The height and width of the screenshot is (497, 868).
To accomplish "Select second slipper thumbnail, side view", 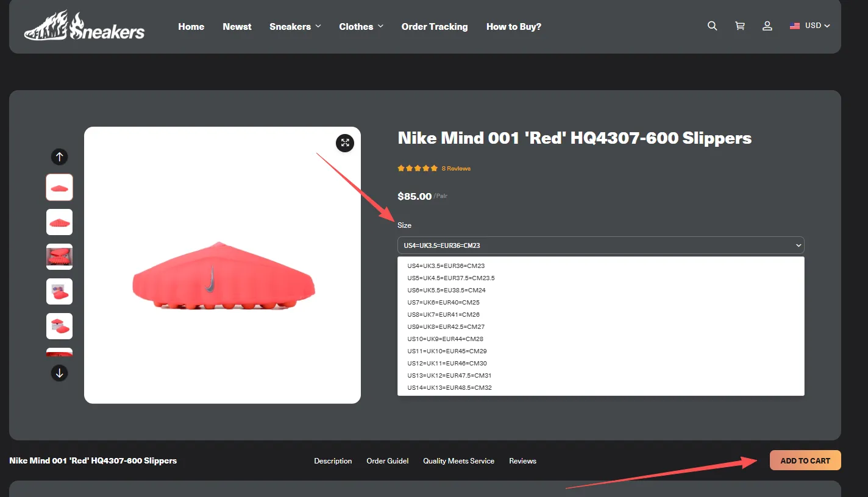I will point(59,222).
